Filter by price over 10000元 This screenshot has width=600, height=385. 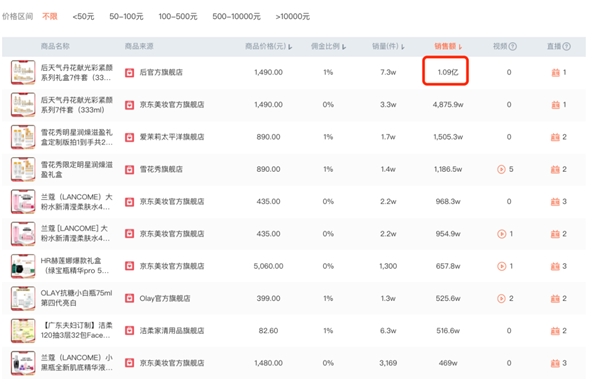[293, 16]
